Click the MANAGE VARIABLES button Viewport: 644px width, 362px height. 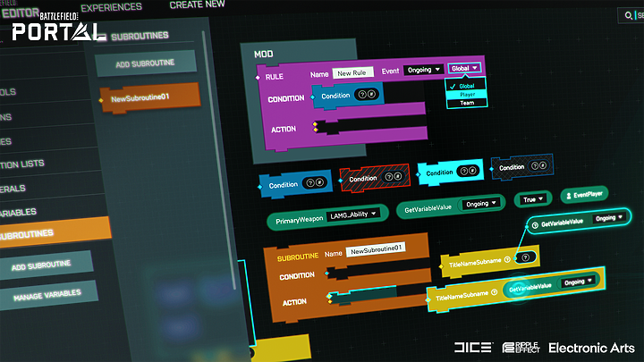tap(48, 295)
